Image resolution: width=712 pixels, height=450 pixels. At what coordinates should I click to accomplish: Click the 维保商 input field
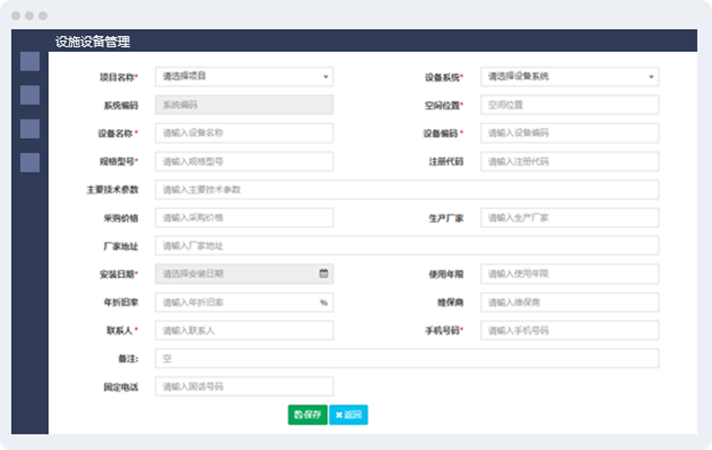[569, 302]
